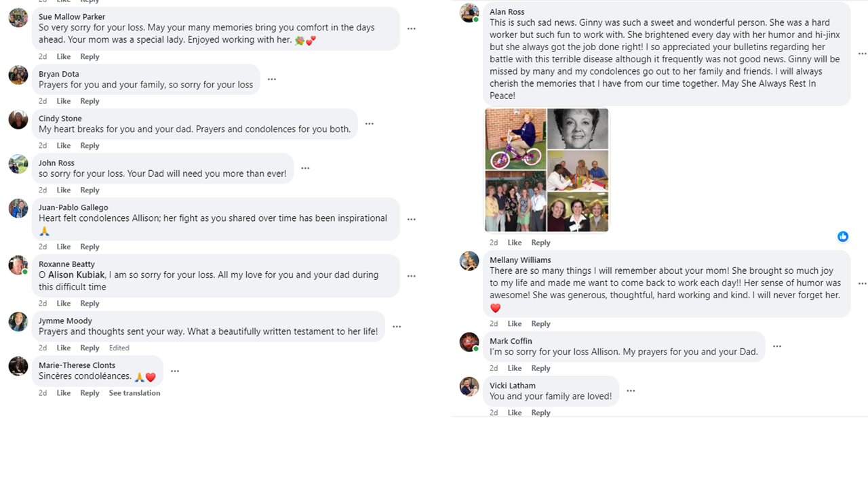The width and height of the screenshot is (868, 488).
Task: Click Vicki Latham's profile avatar
Action: pyautogui.click(x=469, y=387)
